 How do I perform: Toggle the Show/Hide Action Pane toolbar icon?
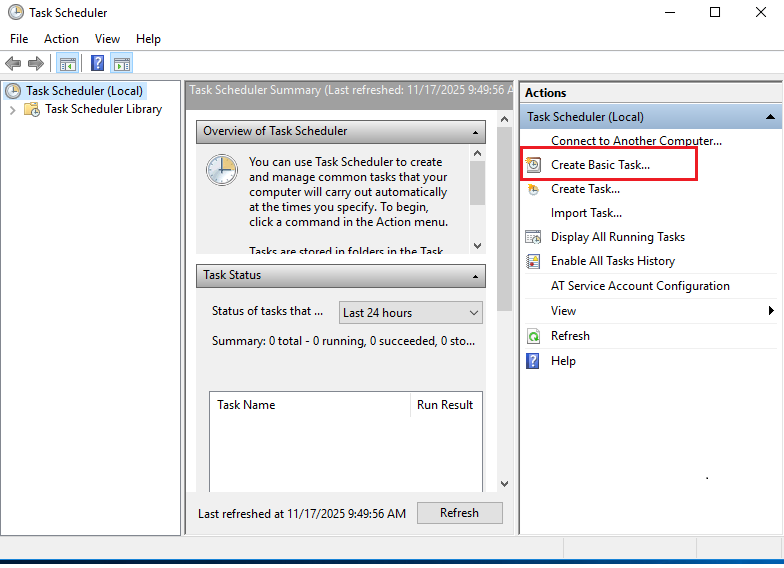click(122, 64)
